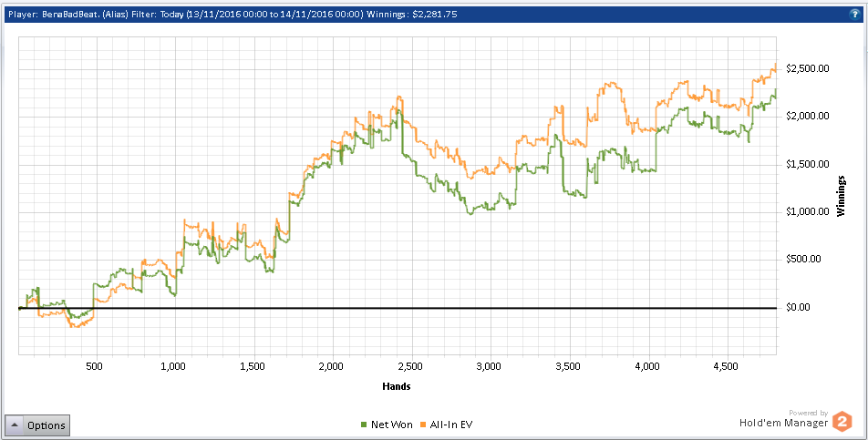868x440 pixels.
Task: Click the Winnings axis title
Action: tap(842, 196)
